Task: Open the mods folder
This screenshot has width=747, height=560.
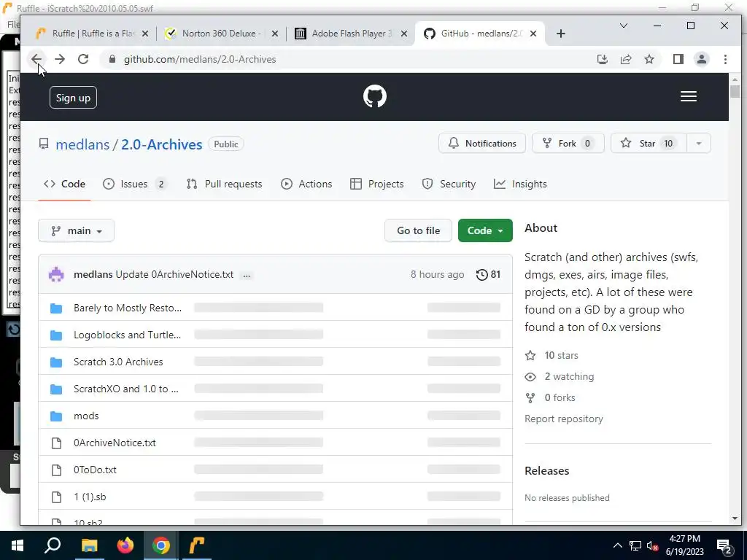Action: (x=86, y=416)
